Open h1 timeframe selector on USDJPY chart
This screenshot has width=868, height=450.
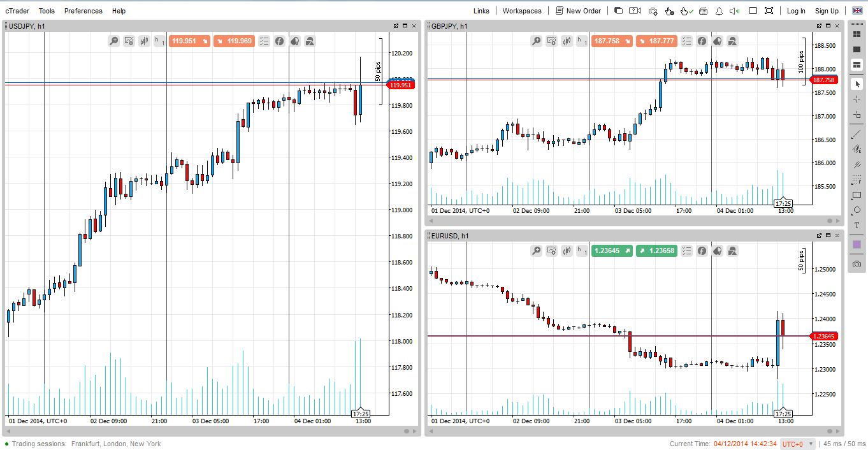(x=159, y=41)
